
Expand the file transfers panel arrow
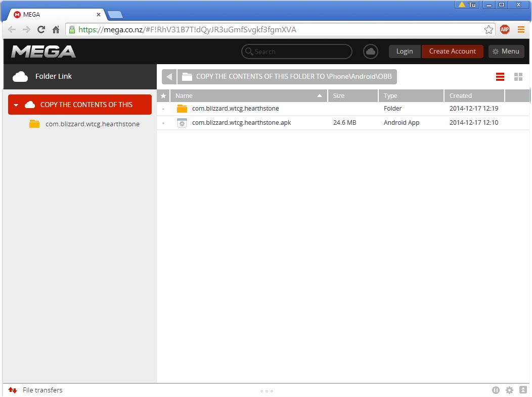[523, 390]
